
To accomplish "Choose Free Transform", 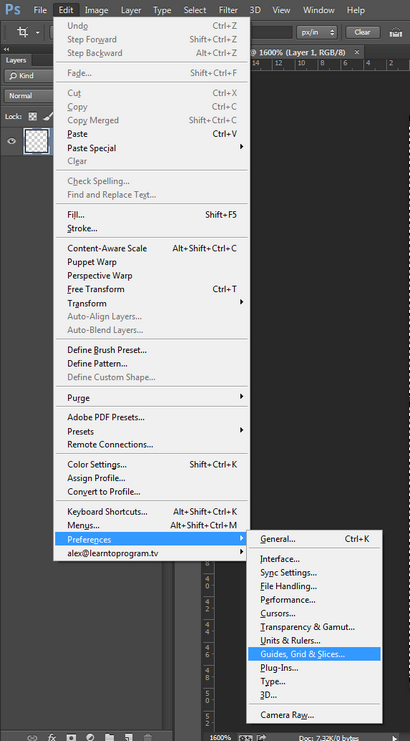I will click(x=152, y=289).
